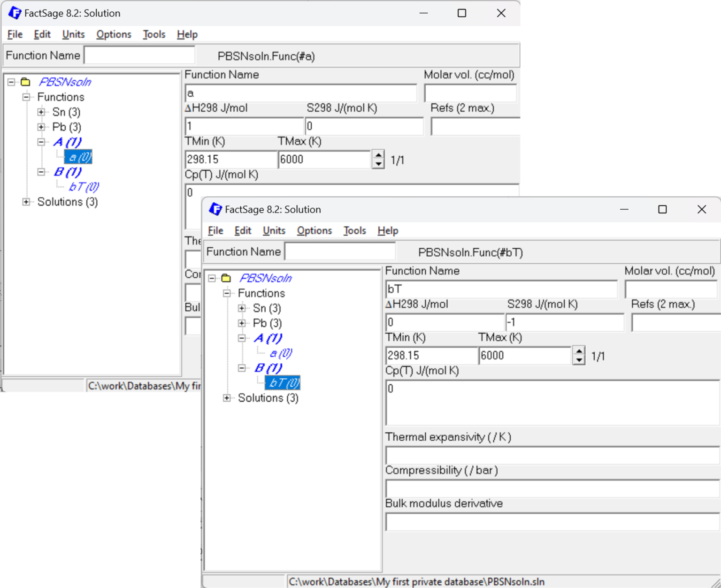721x588 pixels.
Task: Click the Thermal expansivity input field
Action: (552, 454)
